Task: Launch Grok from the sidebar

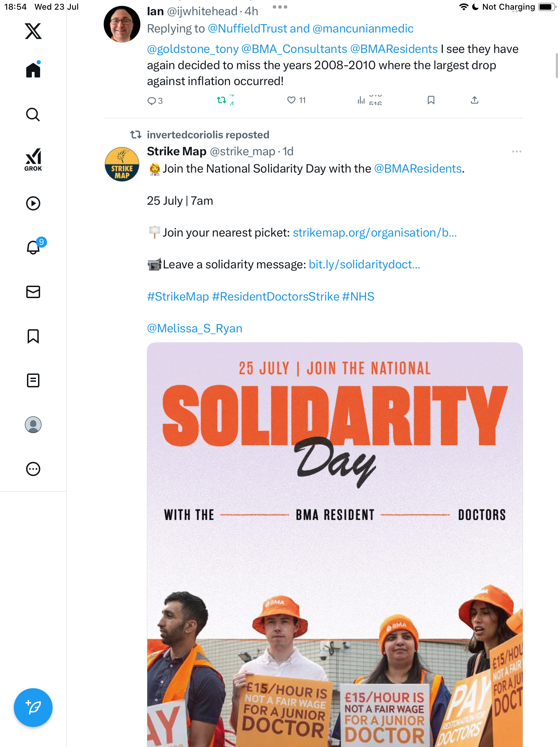Action: click(33, 160)
